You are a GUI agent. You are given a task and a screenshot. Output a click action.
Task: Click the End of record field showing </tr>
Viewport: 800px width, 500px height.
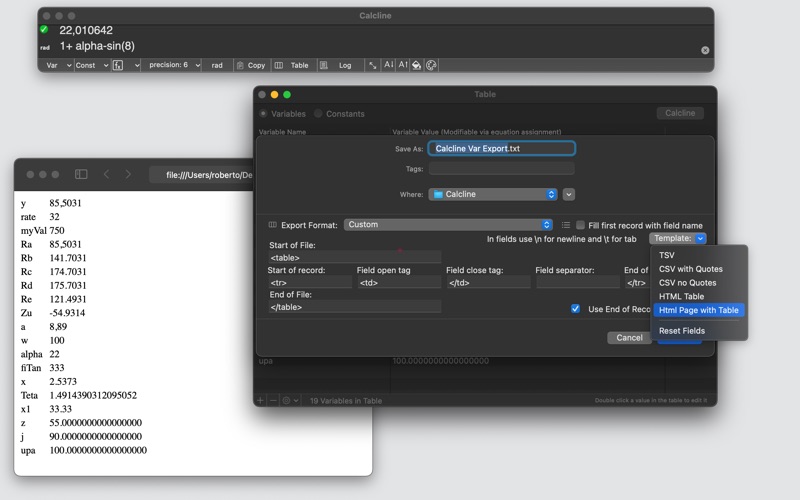637,282
